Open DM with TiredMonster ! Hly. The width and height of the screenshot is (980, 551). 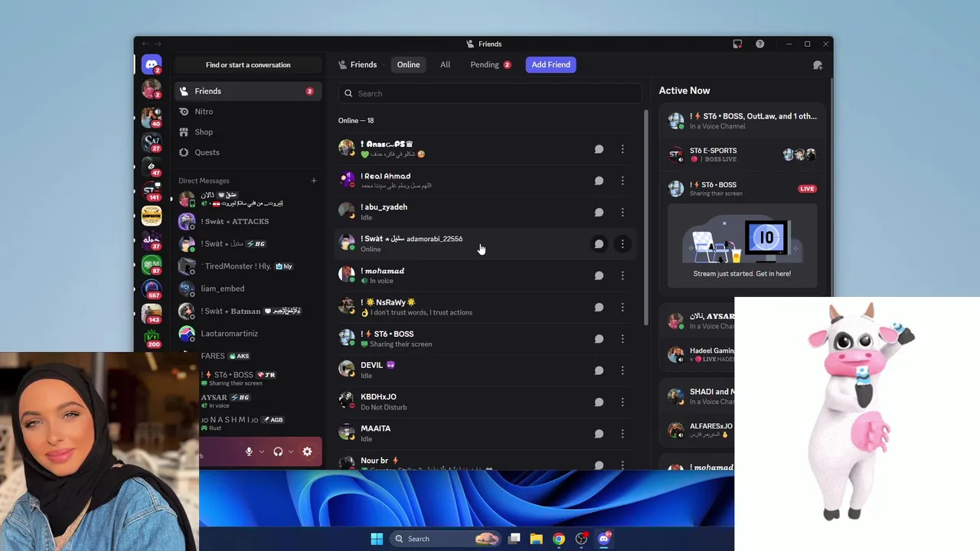point(247,266)
